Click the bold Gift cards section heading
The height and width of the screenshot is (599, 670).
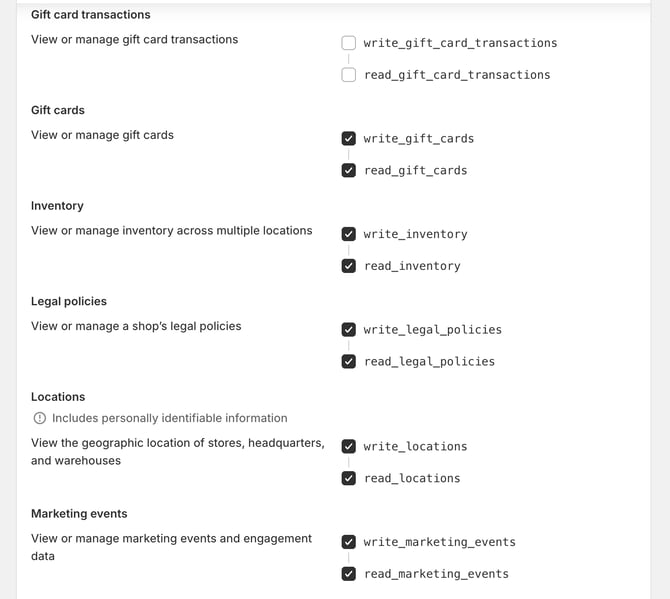click(x=58, y=110)
